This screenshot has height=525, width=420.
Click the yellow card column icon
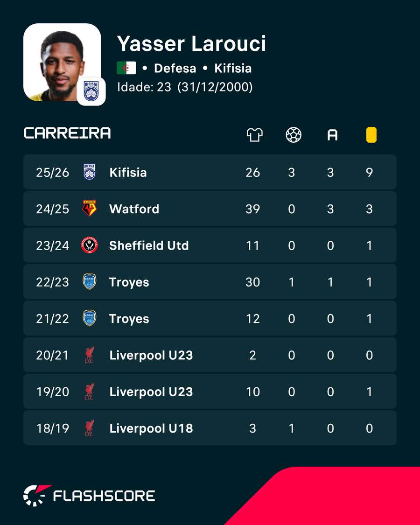point(371,135)
